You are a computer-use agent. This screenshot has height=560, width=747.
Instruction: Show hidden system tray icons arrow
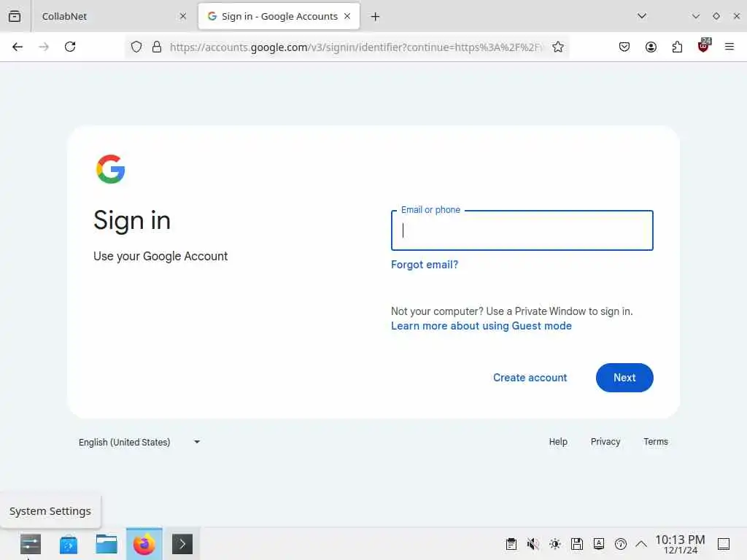coord(641,544)
